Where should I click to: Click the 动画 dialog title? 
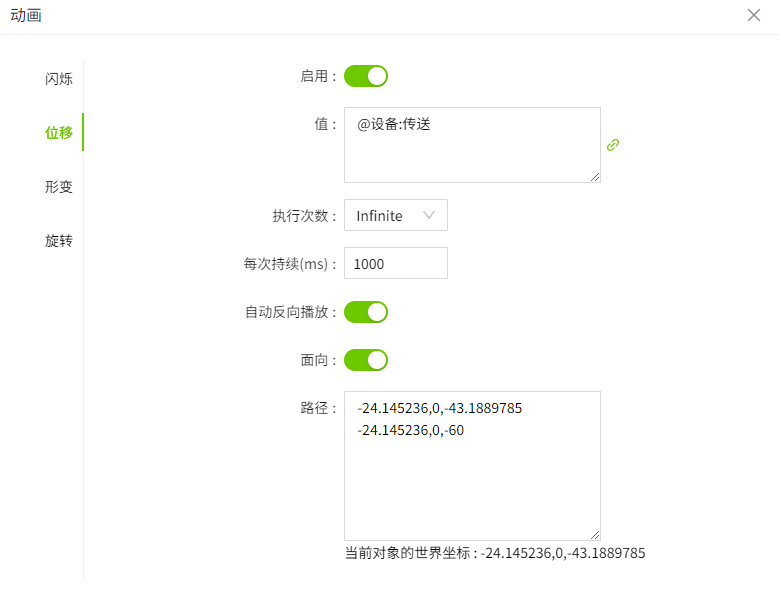(x=26, y=15)
